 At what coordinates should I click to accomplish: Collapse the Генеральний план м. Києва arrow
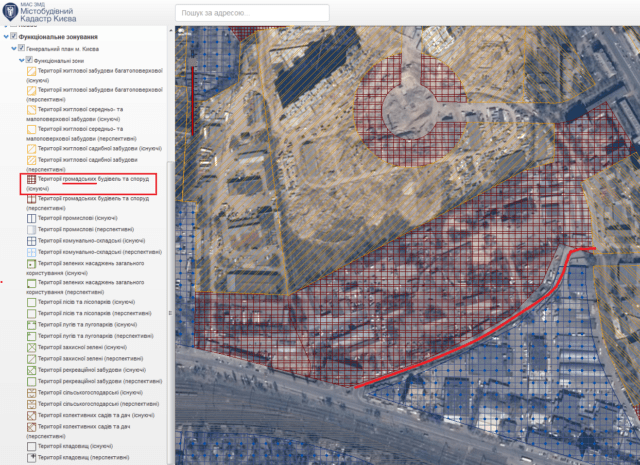pyautogui.click(x=12, y=48)
